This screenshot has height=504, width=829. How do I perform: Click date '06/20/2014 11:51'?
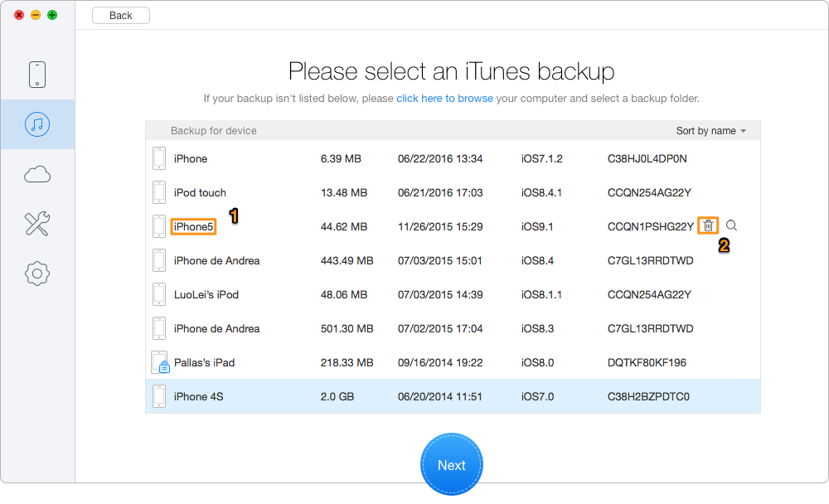point(440,396)
